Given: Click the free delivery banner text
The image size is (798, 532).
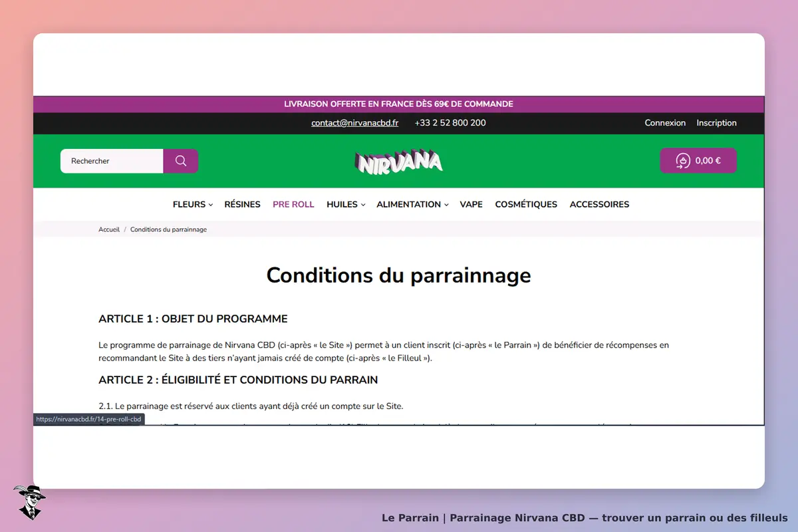Looking at the screenshot, I should (399, 104).
